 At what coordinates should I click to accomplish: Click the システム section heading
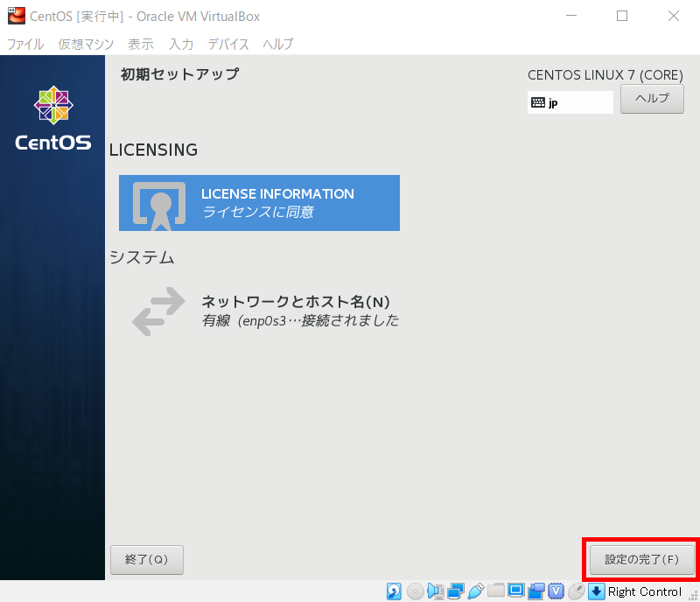[x=142, y=257]
